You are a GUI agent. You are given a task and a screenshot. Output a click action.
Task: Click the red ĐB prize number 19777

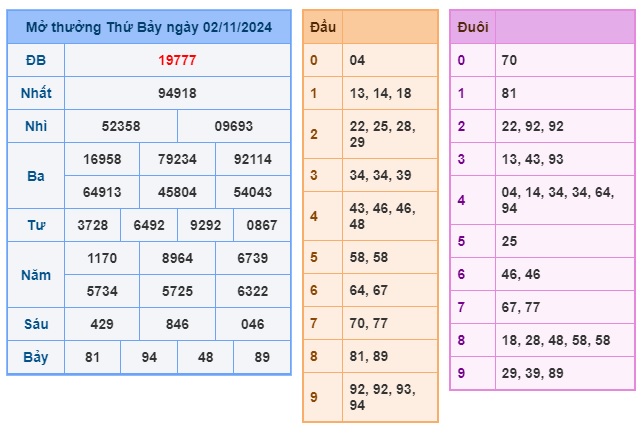[177, 60]
